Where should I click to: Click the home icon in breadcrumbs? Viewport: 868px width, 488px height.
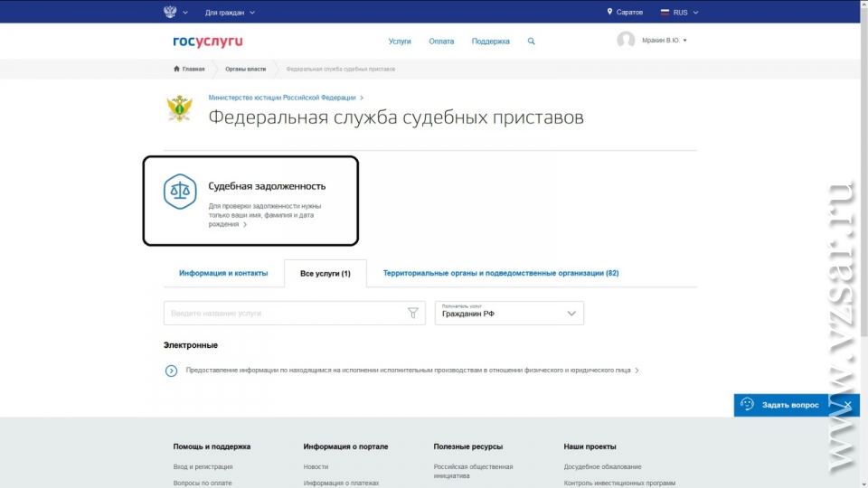176,69
